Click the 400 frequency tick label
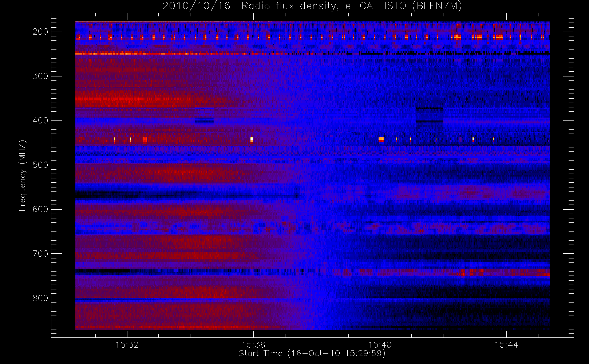Viewport: 589px width, 364px height. (40, 120)
